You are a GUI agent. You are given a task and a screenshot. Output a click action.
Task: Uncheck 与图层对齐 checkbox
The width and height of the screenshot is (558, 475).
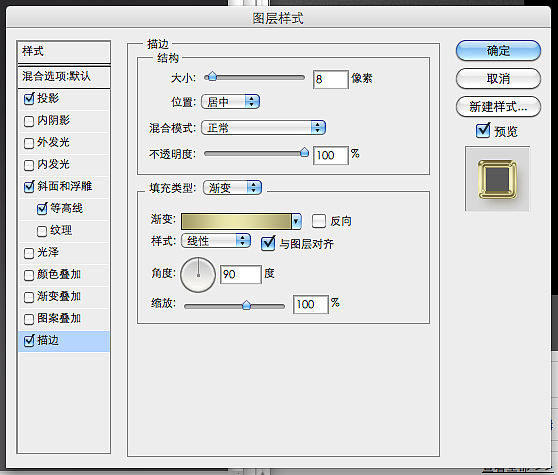click(x=268, y=243)
